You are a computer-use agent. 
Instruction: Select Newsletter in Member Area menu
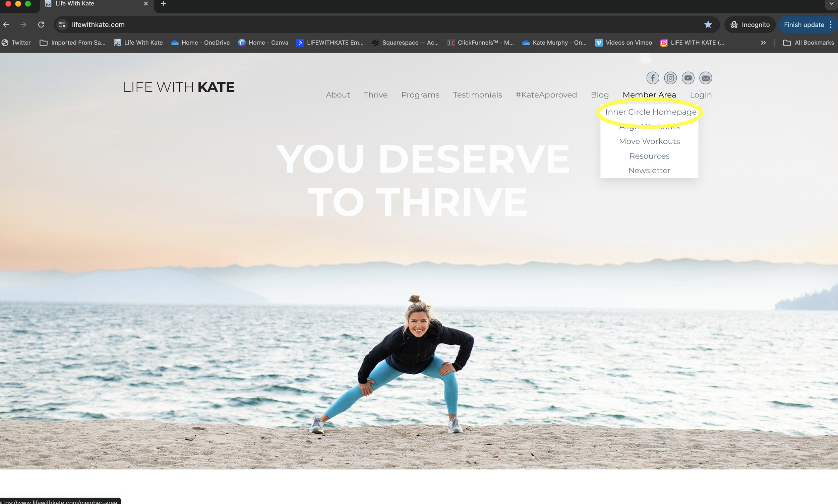coord(649,171)
